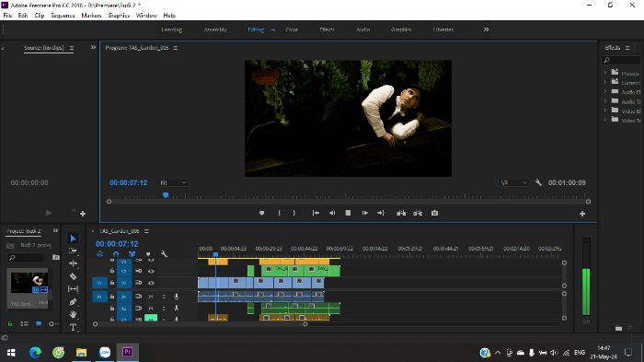This screenshot has width=644, height=362.
Task: Switch Project panel to list view
Action: tap(24, 323)
